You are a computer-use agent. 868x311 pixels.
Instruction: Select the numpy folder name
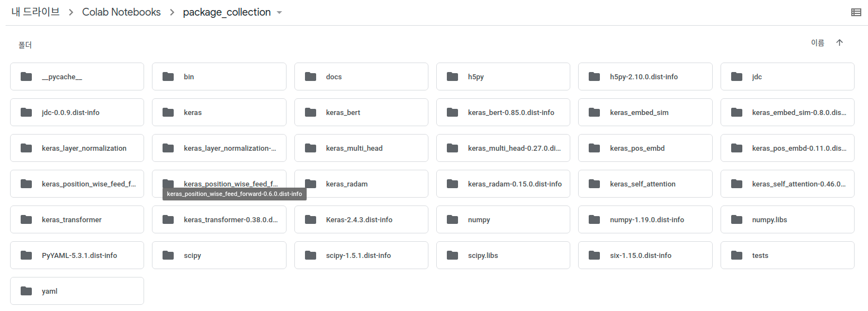479,220
